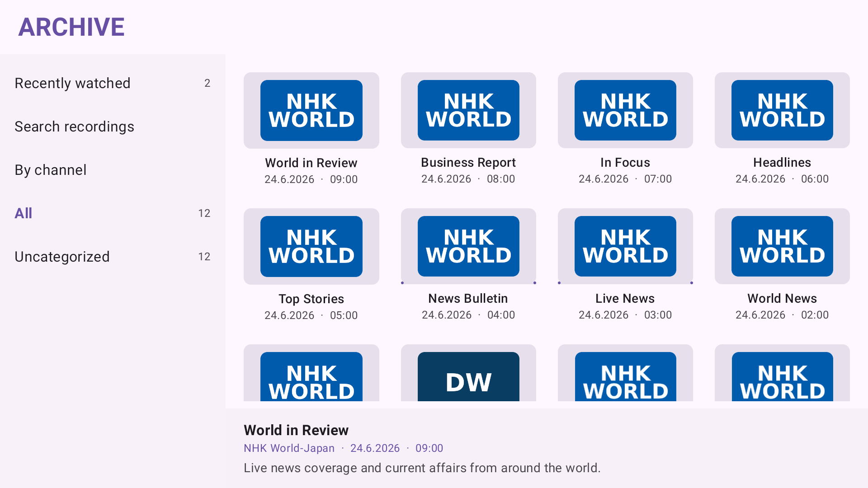Choose the All recordings category
868x488 pixels.
tap(113, 213)
